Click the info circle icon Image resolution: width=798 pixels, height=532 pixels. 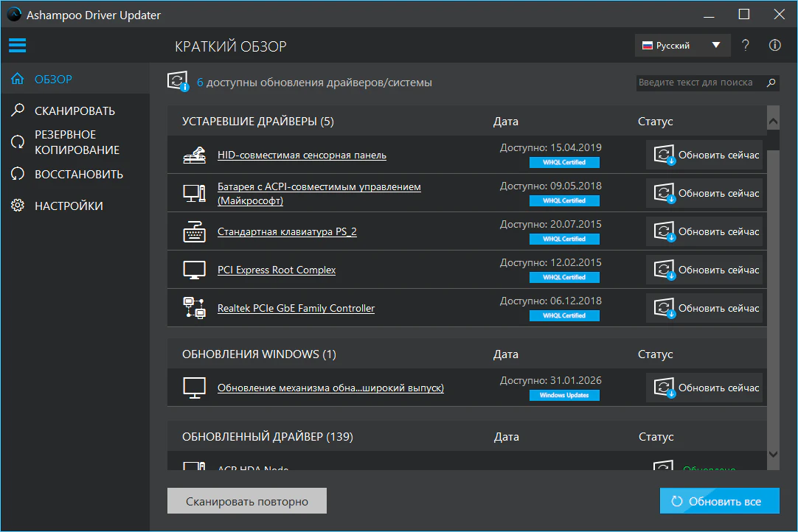(774, 46)
